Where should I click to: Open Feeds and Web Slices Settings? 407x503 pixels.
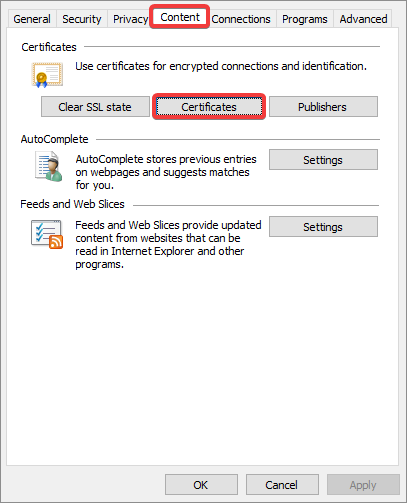coord(323,227)
